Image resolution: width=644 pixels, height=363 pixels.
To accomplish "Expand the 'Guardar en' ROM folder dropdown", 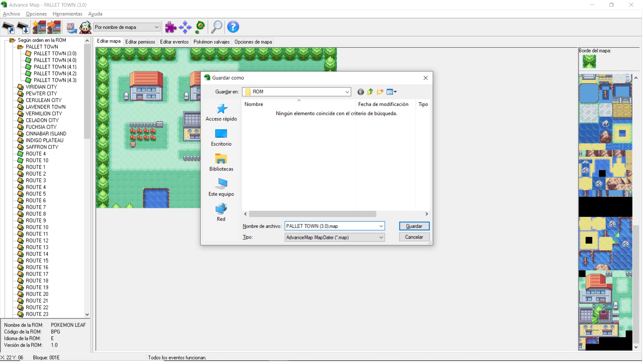I will pos(347,92).
